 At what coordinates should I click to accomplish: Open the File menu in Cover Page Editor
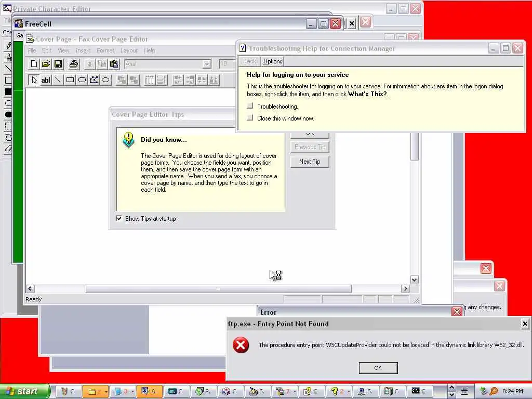point(32,50)
